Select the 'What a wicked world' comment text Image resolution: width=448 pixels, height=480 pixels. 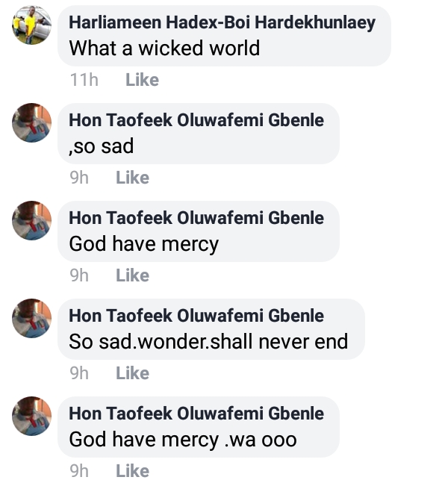tap(164, 49)
